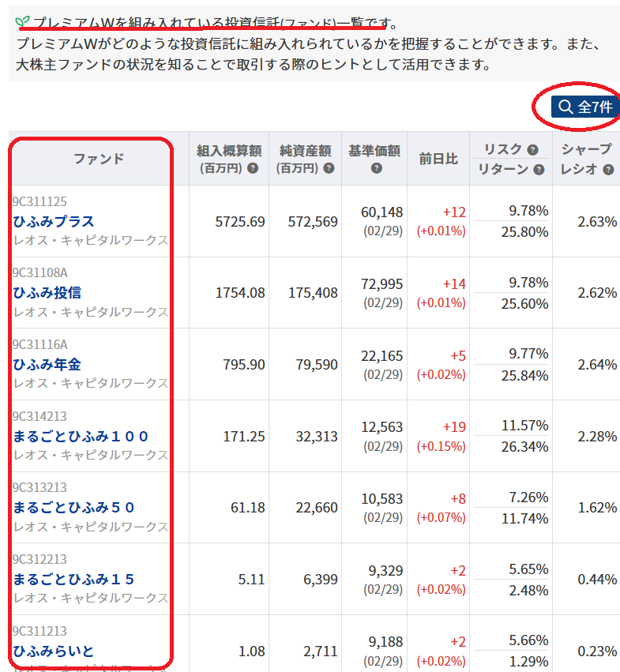Click the 22,165 base price value
Viewport: 620px width, 672px height.
click(x=382, y=355)
